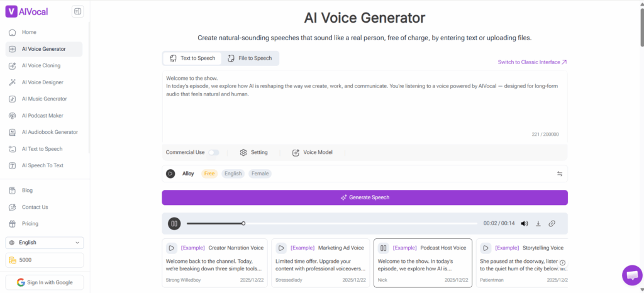Click the AIVocal logo
644x293 pixels.
(x=26, y=11)
